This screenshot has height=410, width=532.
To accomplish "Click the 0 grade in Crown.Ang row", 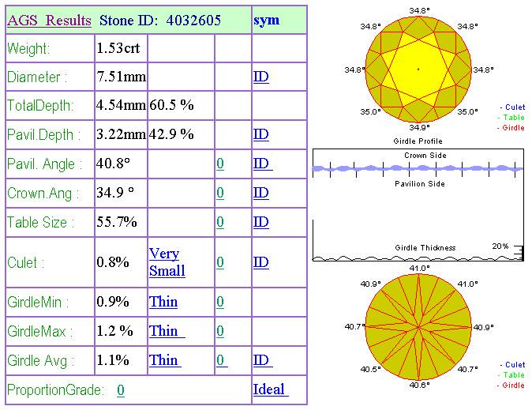I will [x=220, y=193].
